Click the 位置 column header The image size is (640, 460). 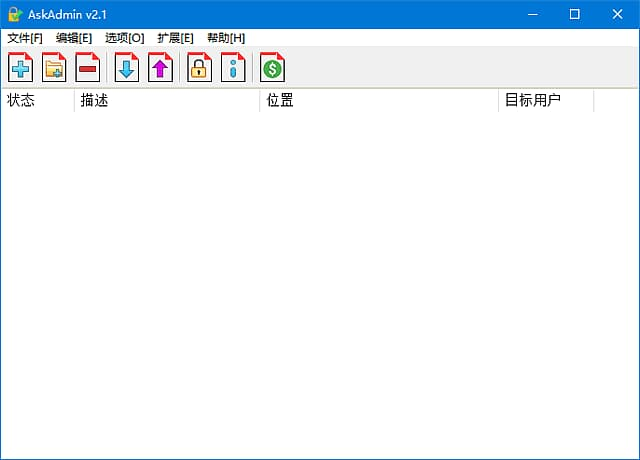pos(378,101)
